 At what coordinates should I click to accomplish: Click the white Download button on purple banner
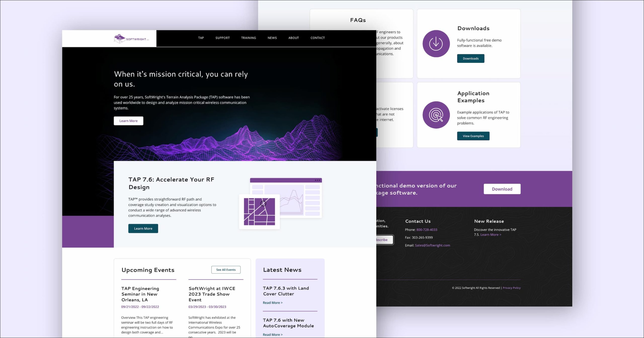pos(502,189)
